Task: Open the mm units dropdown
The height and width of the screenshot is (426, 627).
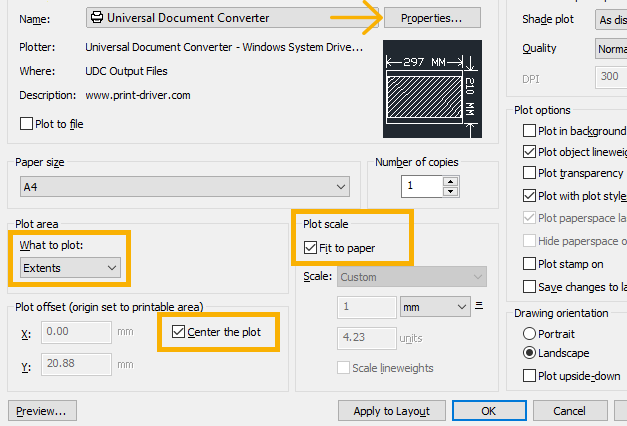Action: (435, 307)
